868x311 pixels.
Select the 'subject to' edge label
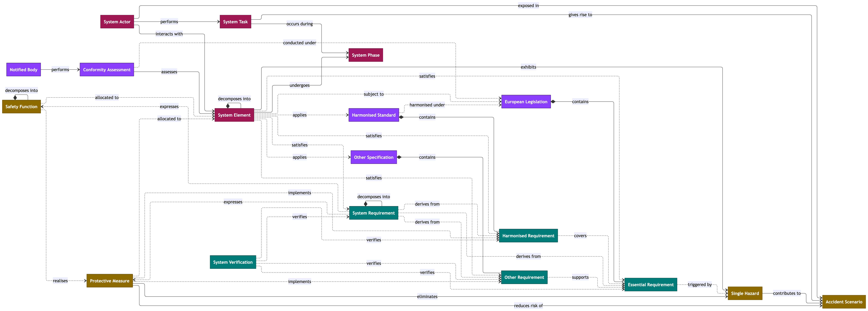(374, 94)
